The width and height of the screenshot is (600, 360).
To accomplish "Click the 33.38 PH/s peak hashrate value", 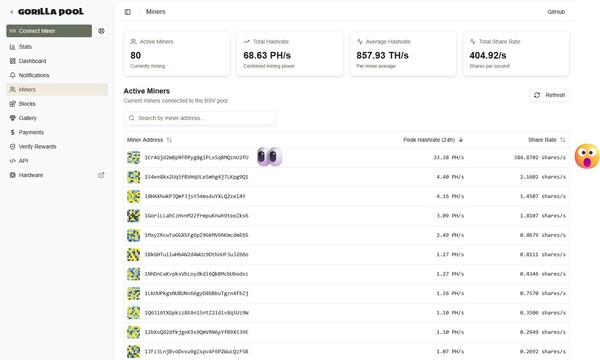I will (448, 158).
